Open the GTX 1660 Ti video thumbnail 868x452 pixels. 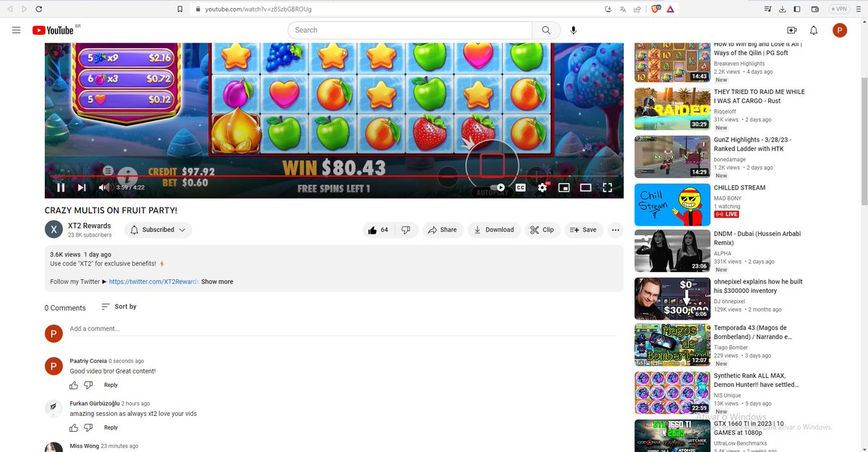click(x=672, y=436)
